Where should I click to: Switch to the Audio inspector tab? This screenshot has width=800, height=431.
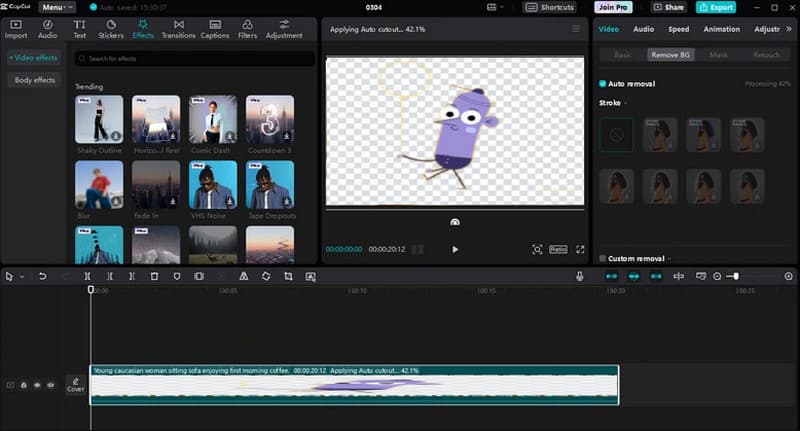[643, 29]
